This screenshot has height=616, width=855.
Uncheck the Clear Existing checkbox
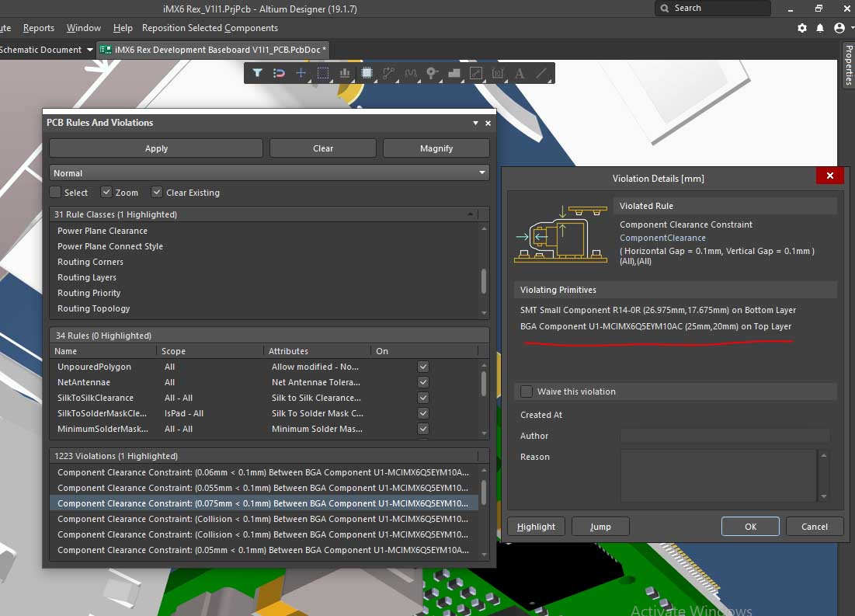[x=157, y=193]
